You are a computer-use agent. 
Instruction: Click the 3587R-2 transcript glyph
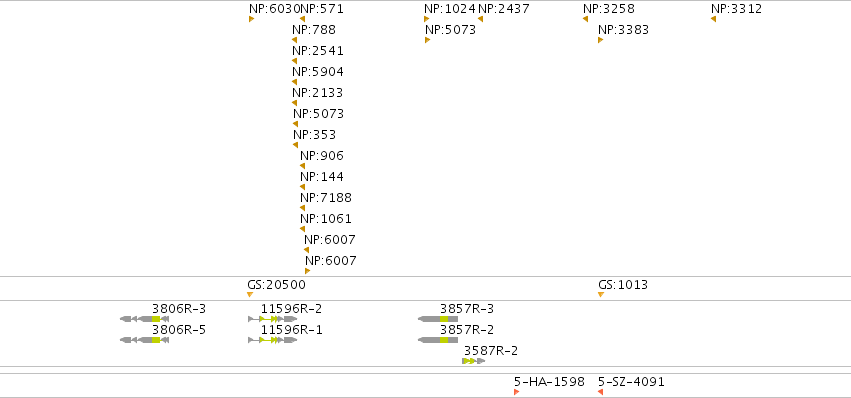474,361
